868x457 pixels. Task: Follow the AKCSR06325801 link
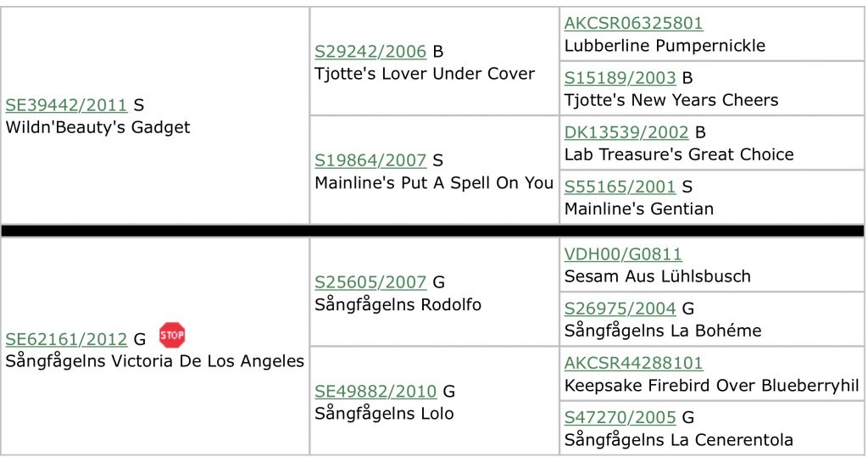(633, 23)
